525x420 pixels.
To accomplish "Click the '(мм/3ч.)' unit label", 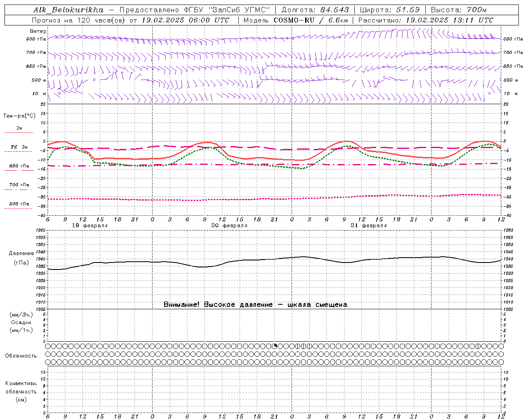I will tap(21, 315).
